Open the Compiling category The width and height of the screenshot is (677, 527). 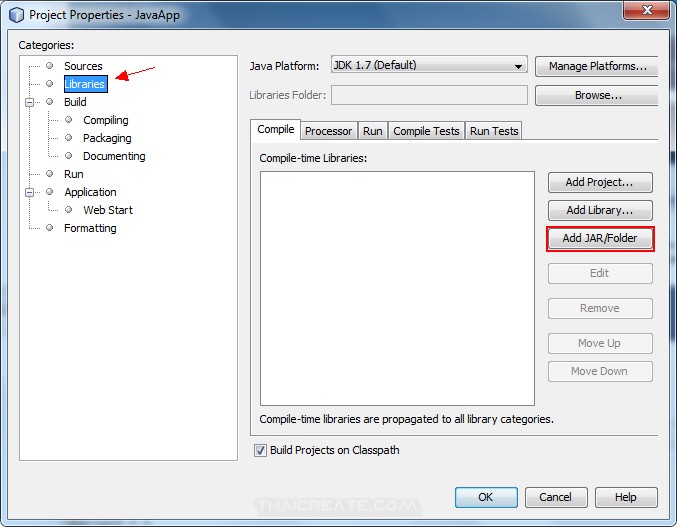[106, 120]
